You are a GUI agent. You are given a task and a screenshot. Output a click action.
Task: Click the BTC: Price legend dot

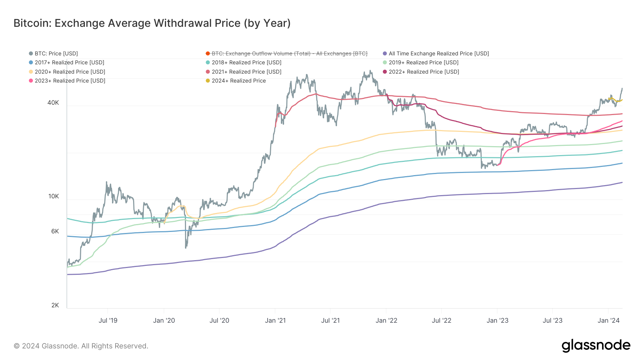[x=31, y=54]
